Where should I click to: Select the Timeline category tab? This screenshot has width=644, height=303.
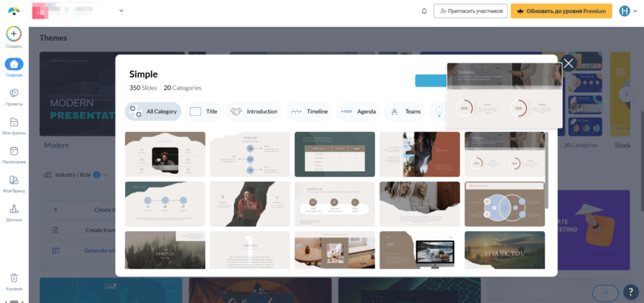(309, 111)
